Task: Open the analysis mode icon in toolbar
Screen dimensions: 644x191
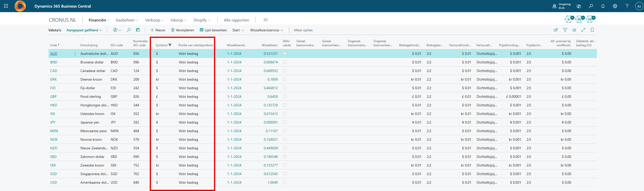Action: click(138, 30)
